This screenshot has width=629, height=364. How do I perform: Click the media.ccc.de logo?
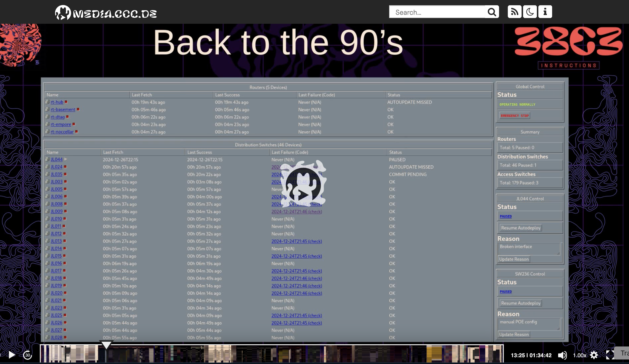pos(106,13)
